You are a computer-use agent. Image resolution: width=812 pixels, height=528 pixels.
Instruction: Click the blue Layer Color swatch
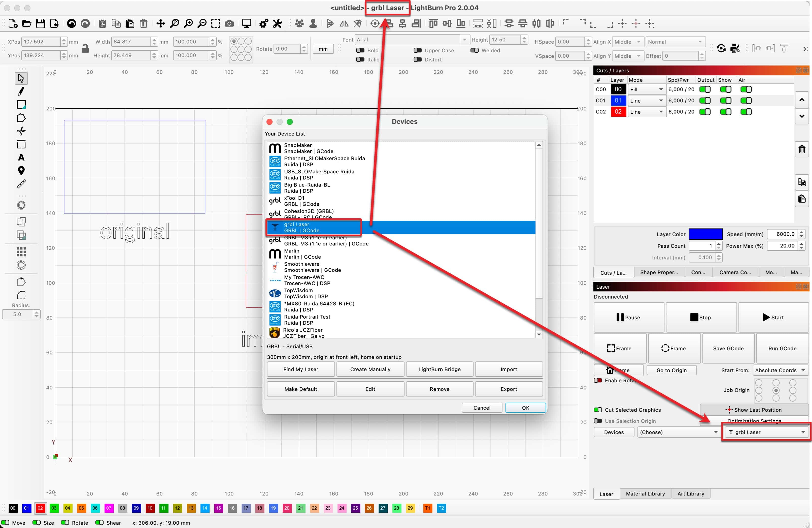click(706, 234)
